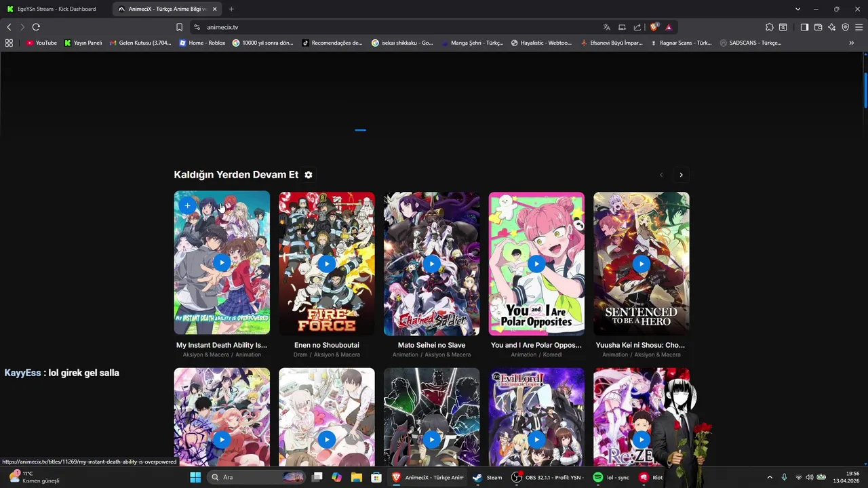Image resolution: width=868 pixels, height=488 pixels.
Task: Open Brave Shields lion icon
Action: pos(654,27)
